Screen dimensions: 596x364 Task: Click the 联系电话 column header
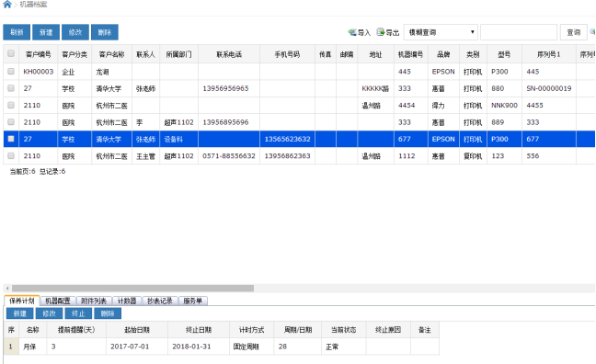[229, 54]
